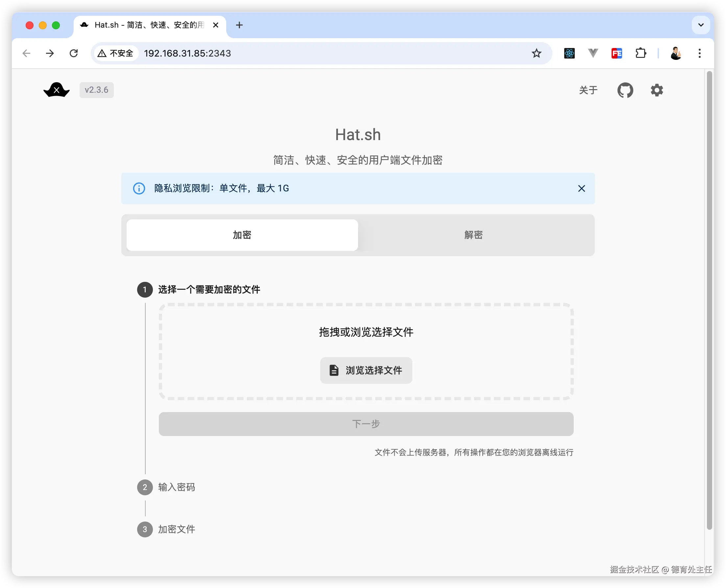Focus the address bar URL 192.168.31.85:2343
Screen dimensions: 726x588
(187, 53)
